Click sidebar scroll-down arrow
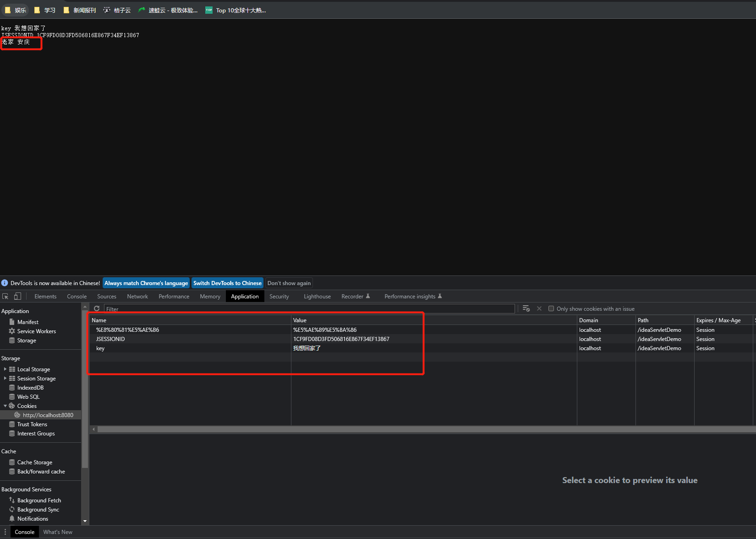 pyautogui.click(x=85, y=521)
